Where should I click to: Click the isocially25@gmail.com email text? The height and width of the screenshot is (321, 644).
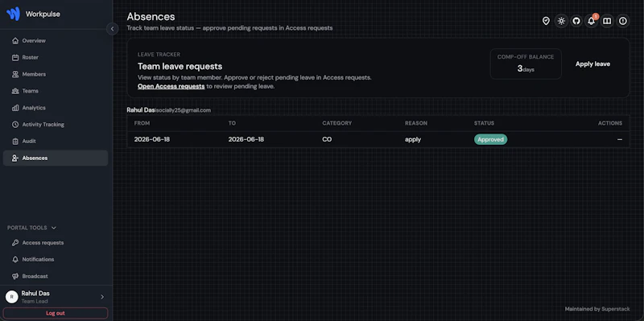(184, 110)
